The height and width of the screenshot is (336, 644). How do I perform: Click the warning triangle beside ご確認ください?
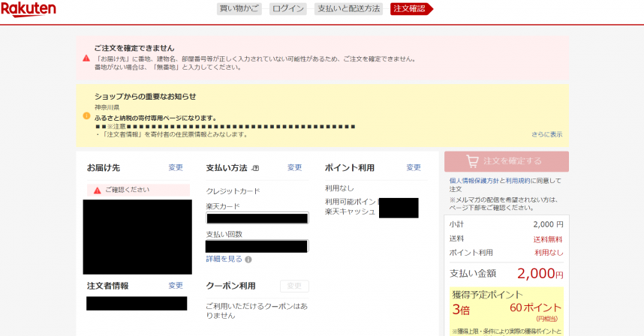(x=97, y=190)
